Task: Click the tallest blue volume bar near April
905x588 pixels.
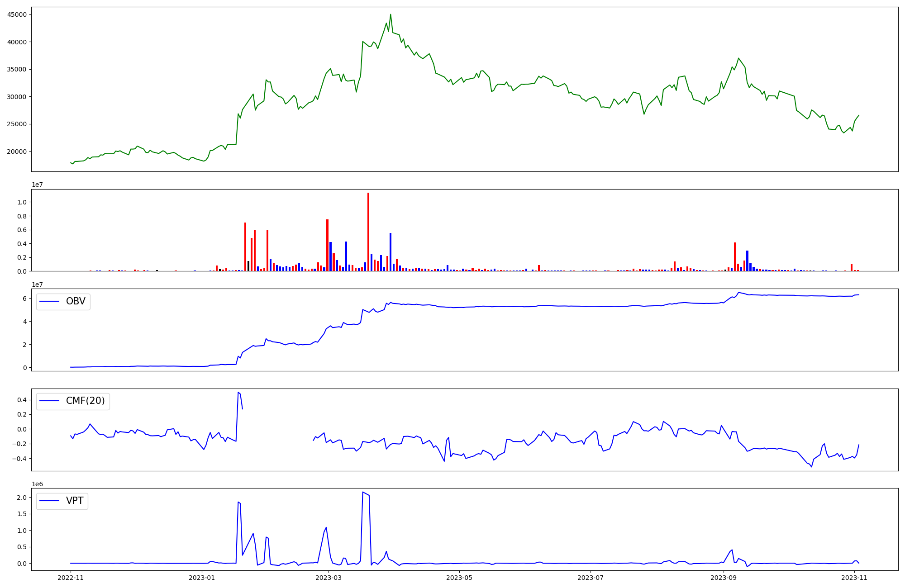Action: coord(391,251)
